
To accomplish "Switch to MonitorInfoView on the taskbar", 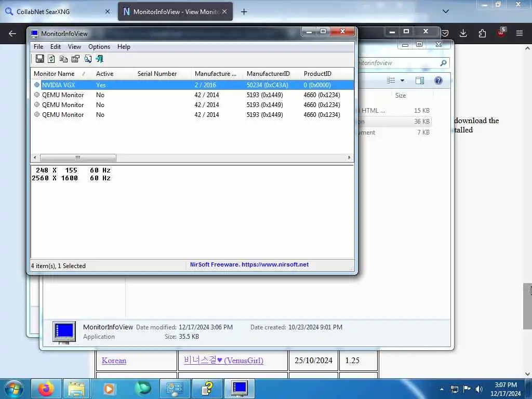I will tap(240, 389).
